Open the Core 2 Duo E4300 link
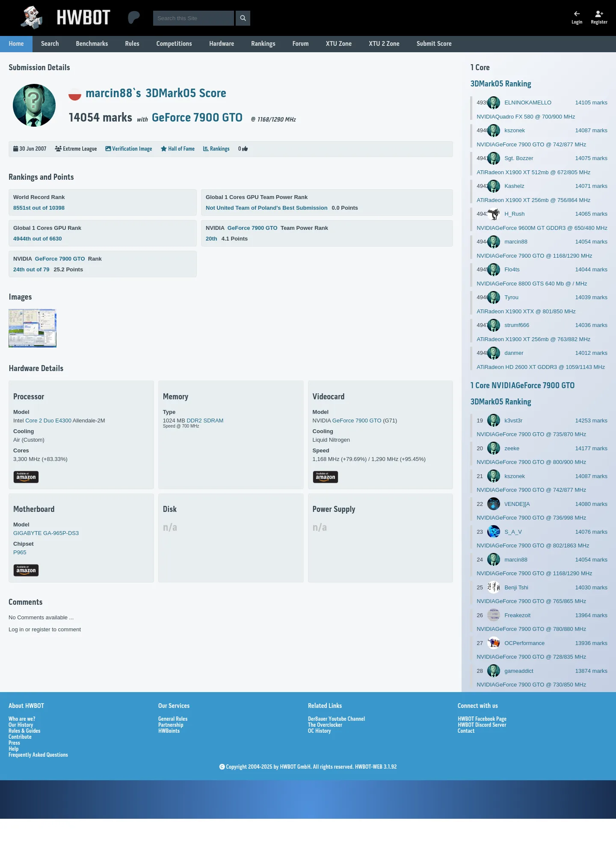This screenshot has height=856, width=616. [x=48, y=421]
